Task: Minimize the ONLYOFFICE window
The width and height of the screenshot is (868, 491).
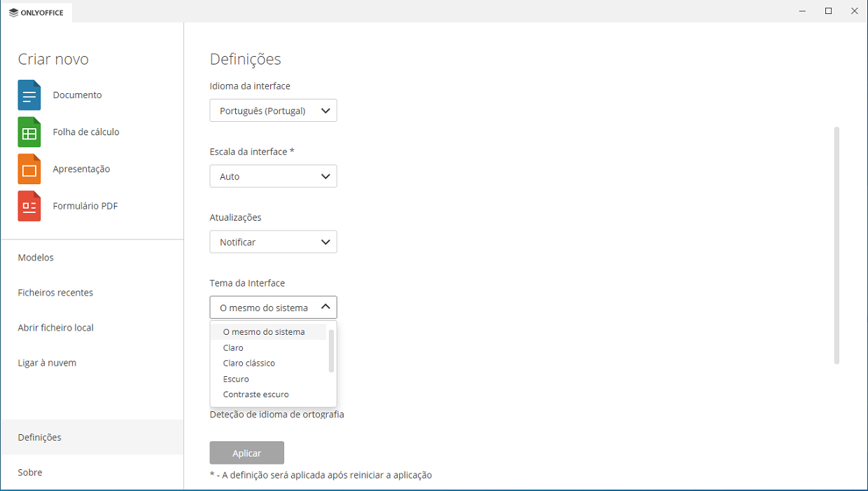Action: pos(802,11)
